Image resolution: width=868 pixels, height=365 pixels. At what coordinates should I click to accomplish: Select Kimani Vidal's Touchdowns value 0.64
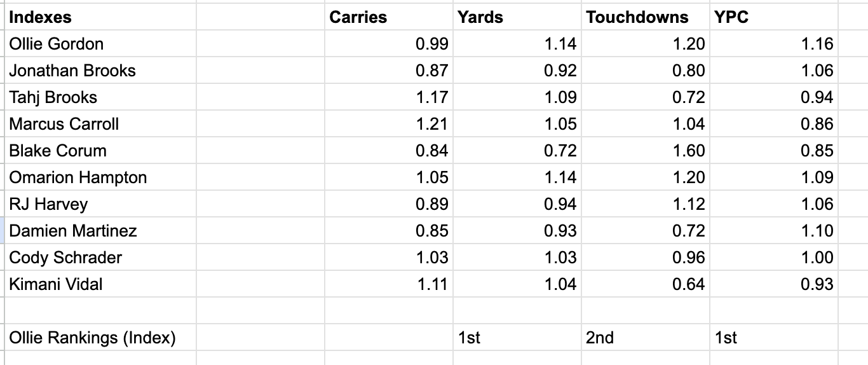pos(688,284)
